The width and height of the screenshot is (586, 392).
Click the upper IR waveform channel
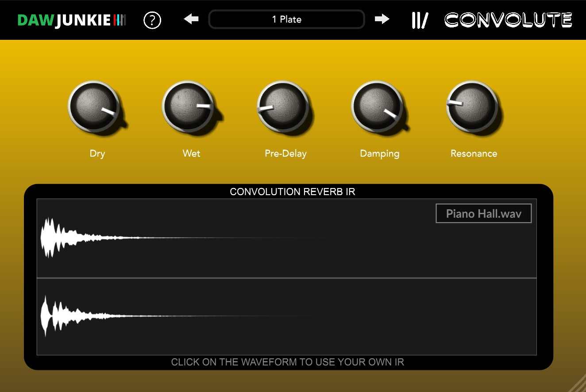[287, 238]
